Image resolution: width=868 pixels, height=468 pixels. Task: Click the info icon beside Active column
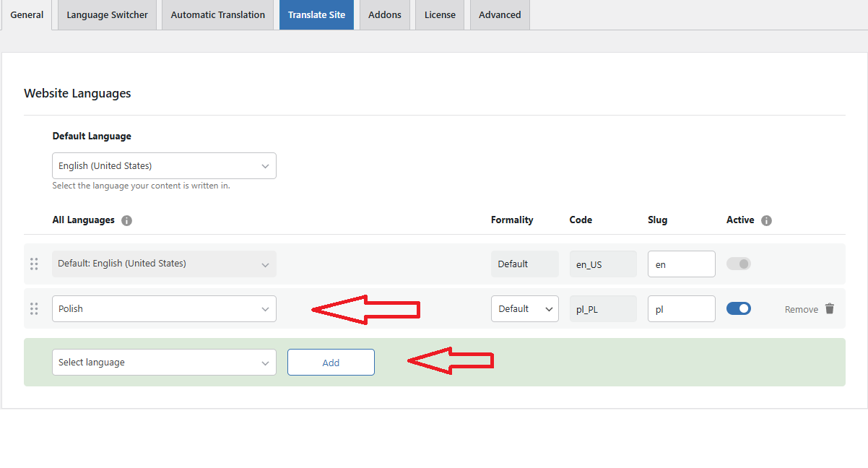point(766,220)
